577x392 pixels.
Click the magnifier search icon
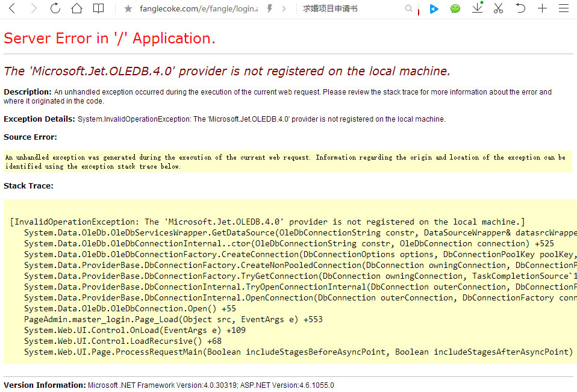[410, 9]
